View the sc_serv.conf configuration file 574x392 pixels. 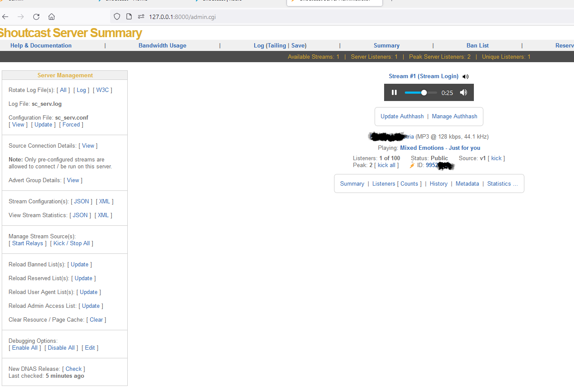tap(18, 124)
